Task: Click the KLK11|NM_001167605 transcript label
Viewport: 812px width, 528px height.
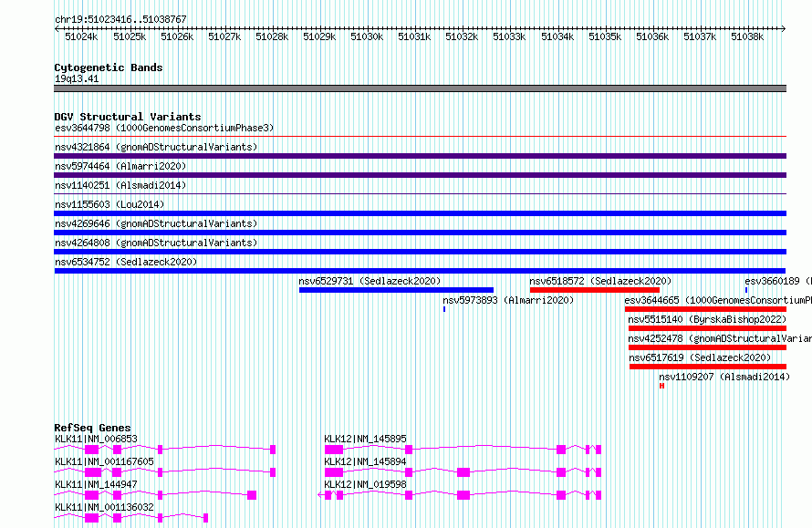Action: 104,461
